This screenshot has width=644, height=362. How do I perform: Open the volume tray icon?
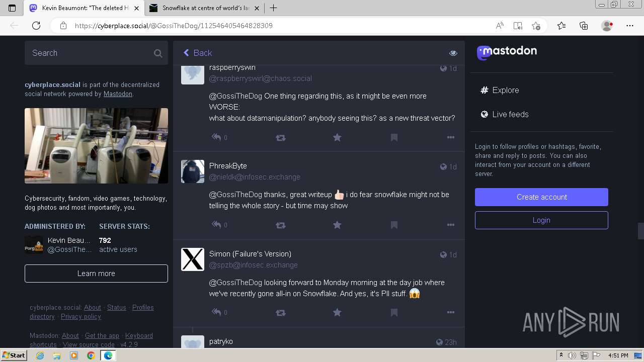(x=572, y=355)
